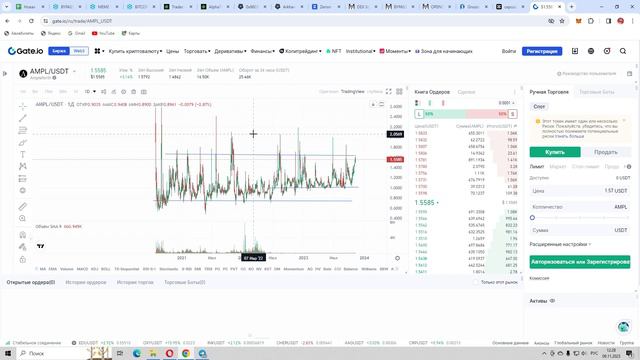
Task: Open Купить криптовалюту menu
Action: pyautogui.click(x=135, y=51)
